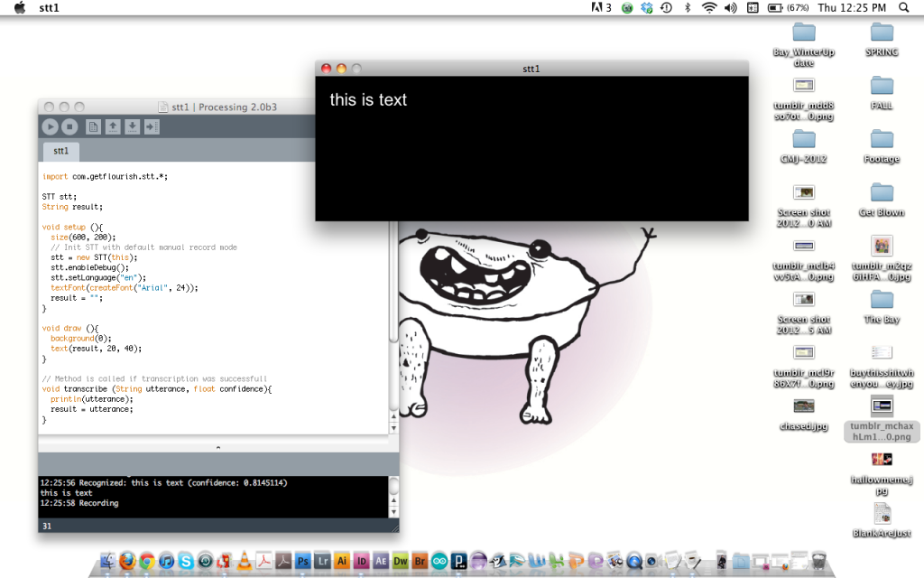Click the down arrow of the code editor scrollbar
The width and height of the screenshot is (924, 578).
393,428
